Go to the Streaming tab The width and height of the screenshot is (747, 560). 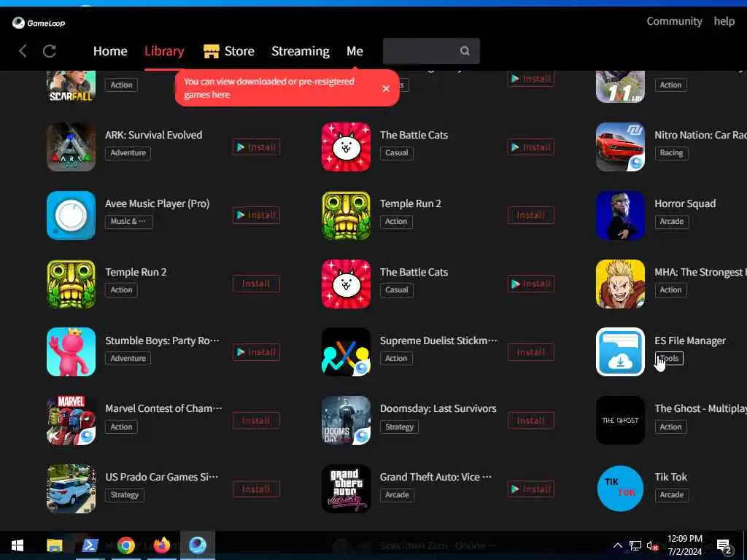coord(301,52)
